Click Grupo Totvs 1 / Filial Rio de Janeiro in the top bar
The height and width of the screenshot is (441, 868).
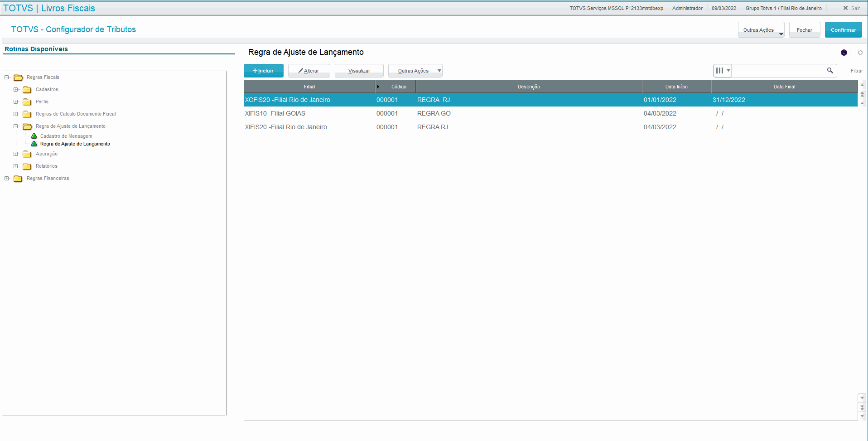pos(784,8)
